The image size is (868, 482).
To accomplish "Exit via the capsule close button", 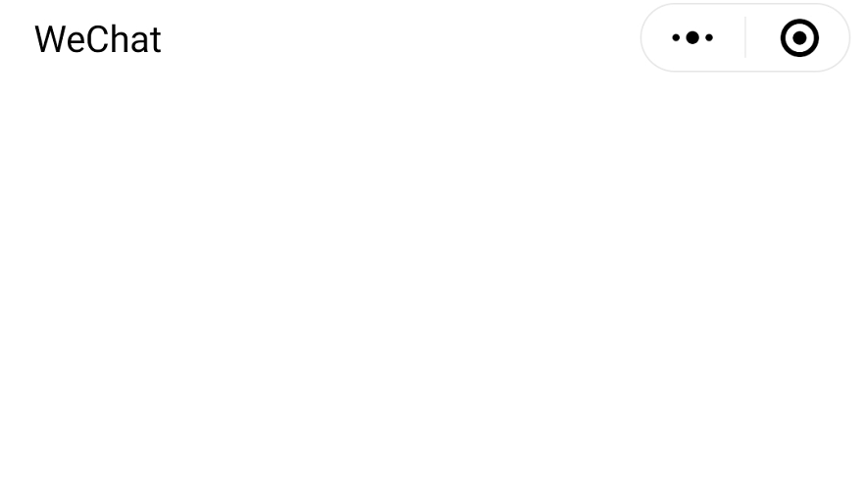I will click(799, 37).
